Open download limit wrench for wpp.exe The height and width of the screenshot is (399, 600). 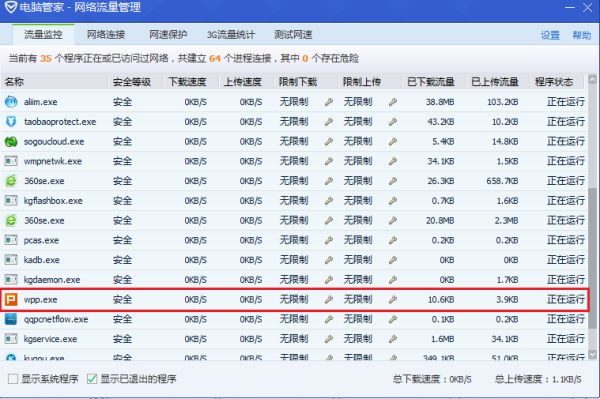(329, 300)
